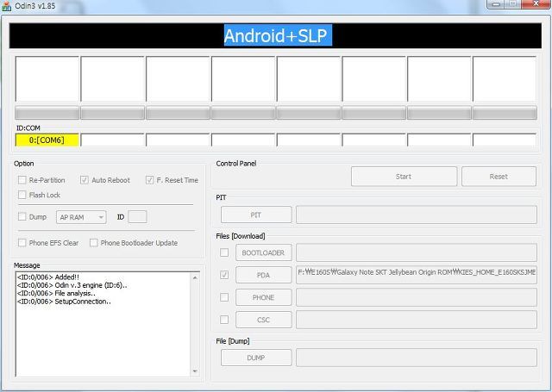Click the PHONE file button
552x392 pixels.
tap(264, 297)
